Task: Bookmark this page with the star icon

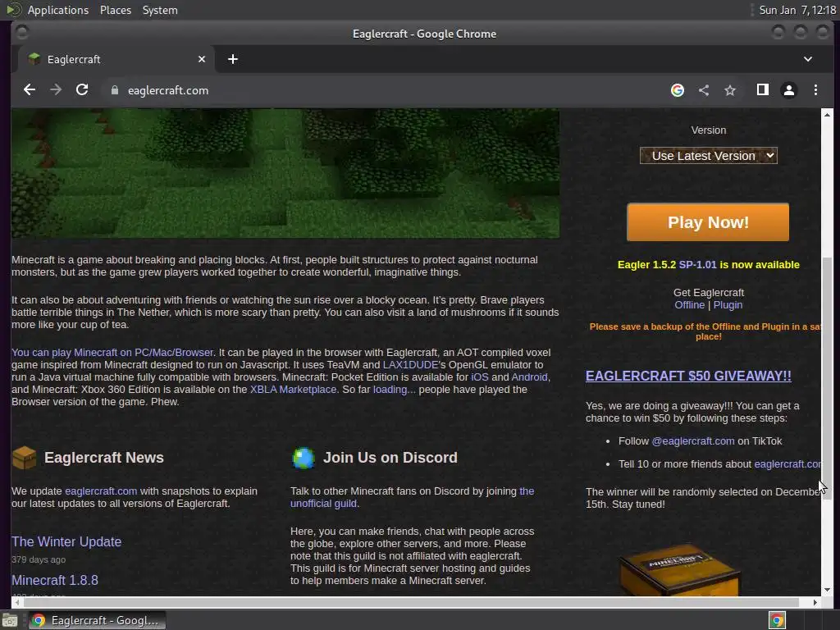Action: [x=729, y=90]
